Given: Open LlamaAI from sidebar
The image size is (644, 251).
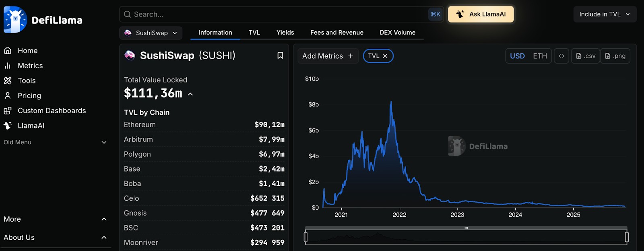Looking at the screenshot, I should [31, 126].
